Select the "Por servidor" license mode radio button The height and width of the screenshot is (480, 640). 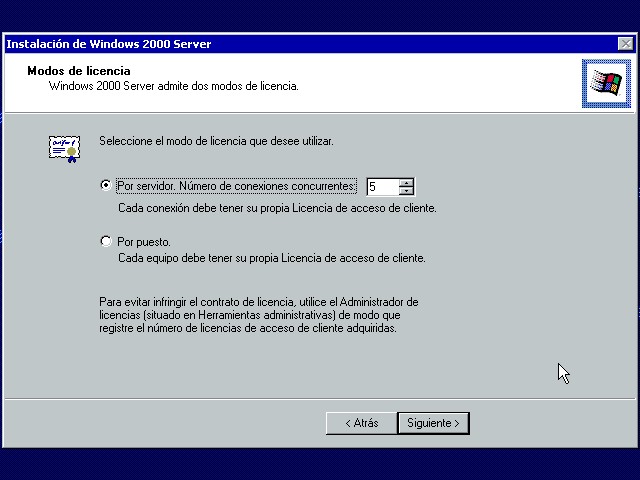106,185
